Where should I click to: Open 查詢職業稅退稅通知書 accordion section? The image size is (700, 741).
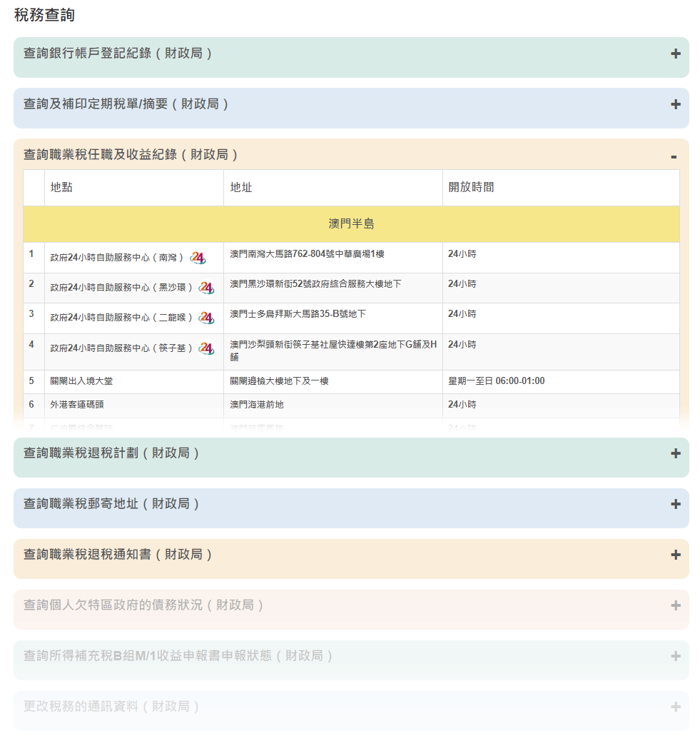click(x=118, y=555)
